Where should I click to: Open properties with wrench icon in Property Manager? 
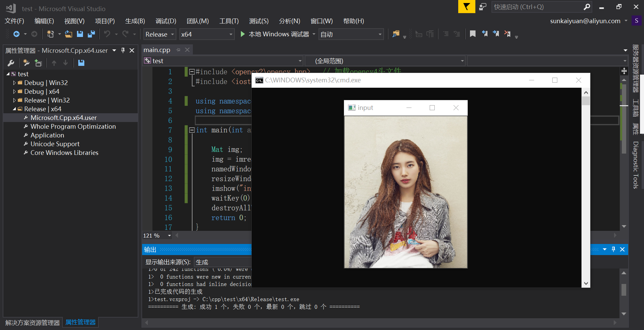[11, 63]
